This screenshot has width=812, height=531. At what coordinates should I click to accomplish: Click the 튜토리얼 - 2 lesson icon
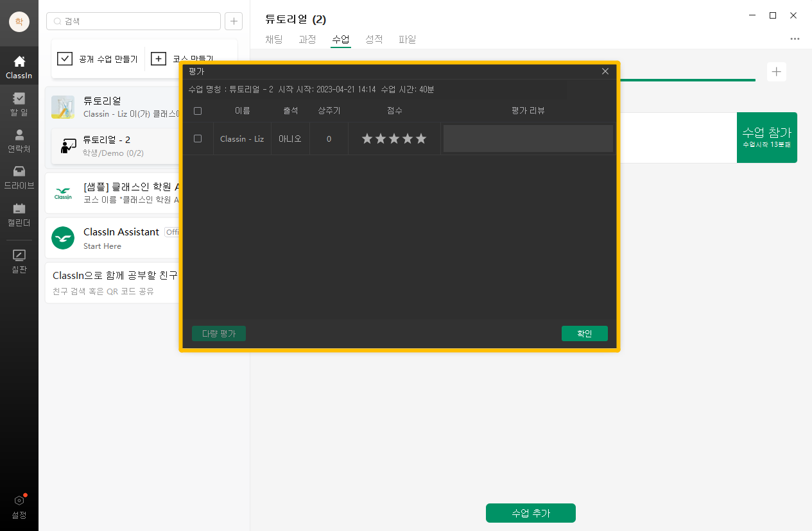pyautogui.click(x=69, y=146)
